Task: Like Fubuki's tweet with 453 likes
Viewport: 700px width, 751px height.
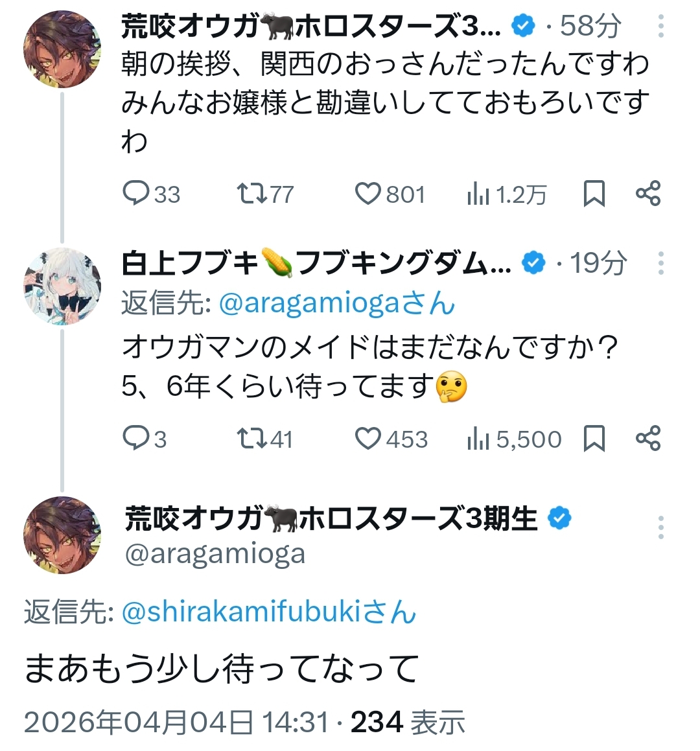Action: pyautogui.click(x=368, y=439)
